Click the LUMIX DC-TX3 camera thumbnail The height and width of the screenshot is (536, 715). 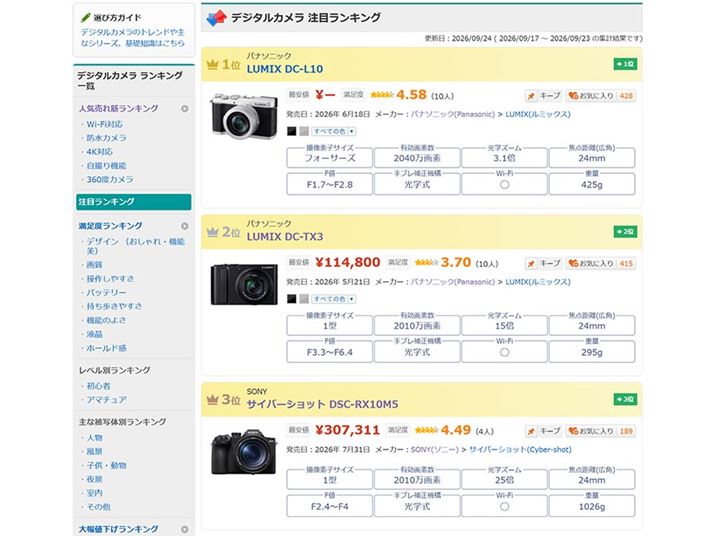(244, 285)
